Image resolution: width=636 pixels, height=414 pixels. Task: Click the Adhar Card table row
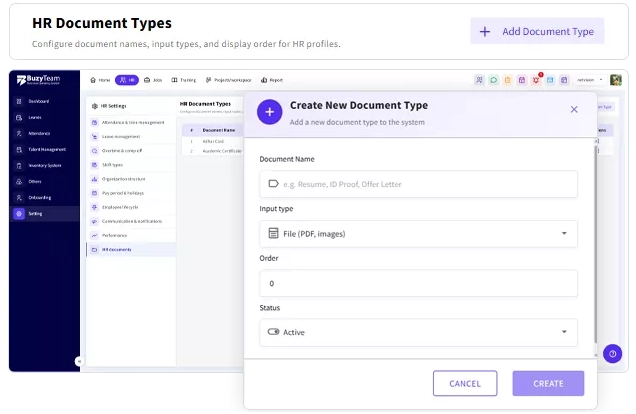point(213,142)
